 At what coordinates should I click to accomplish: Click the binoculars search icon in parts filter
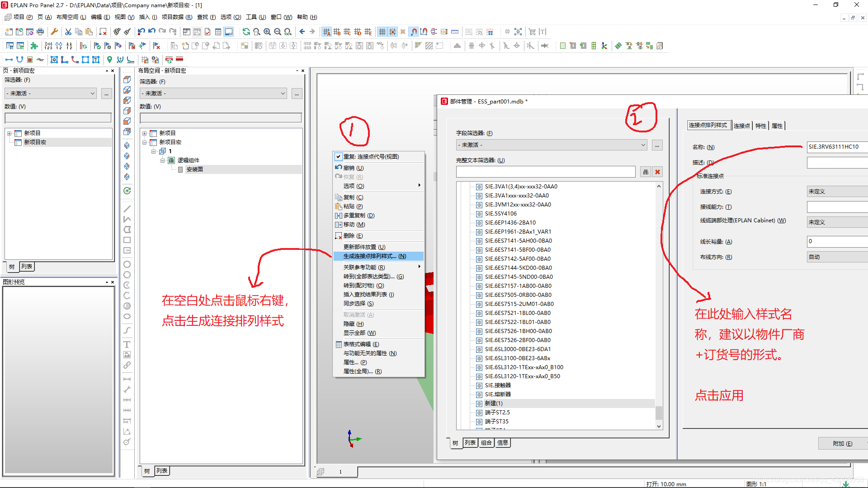click(646, 172)
